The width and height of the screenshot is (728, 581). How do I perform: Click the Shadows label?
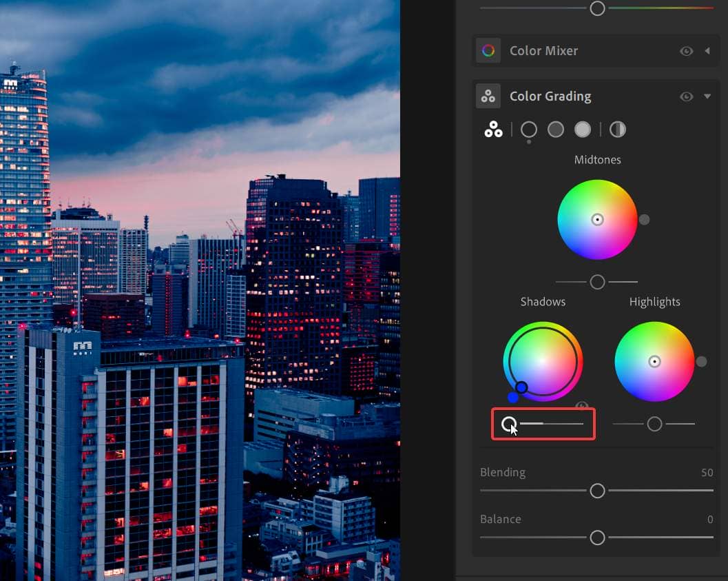click(x=543, y=302)
